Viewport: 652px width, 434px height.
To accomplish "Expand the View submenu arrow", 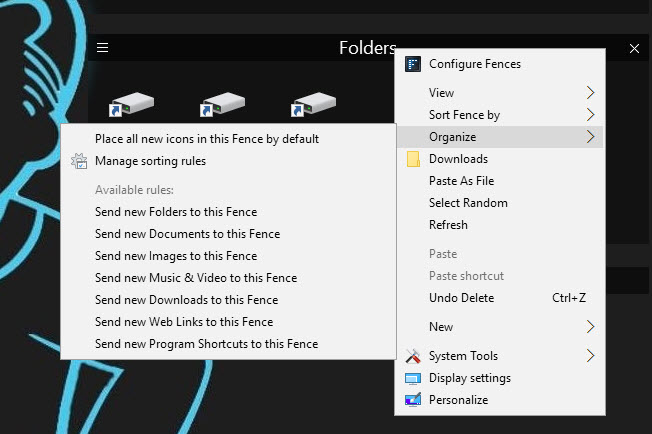I will click(590, 93).
